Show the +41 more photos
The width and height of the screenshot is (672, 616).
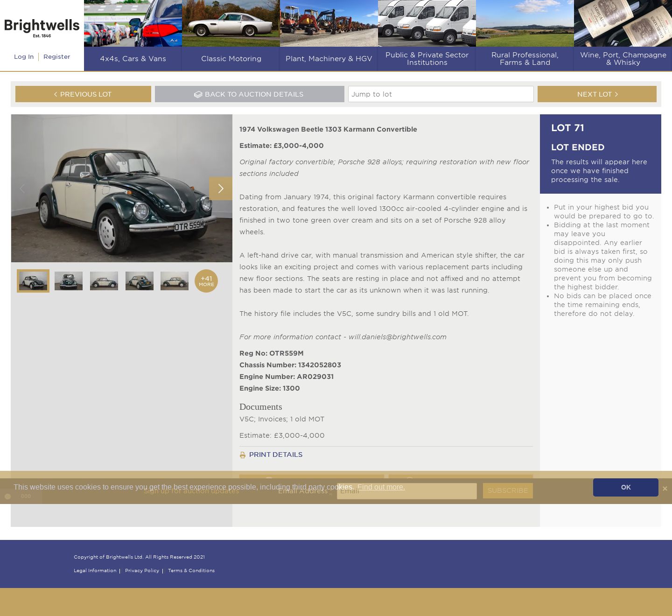click(x=206, y=281)
